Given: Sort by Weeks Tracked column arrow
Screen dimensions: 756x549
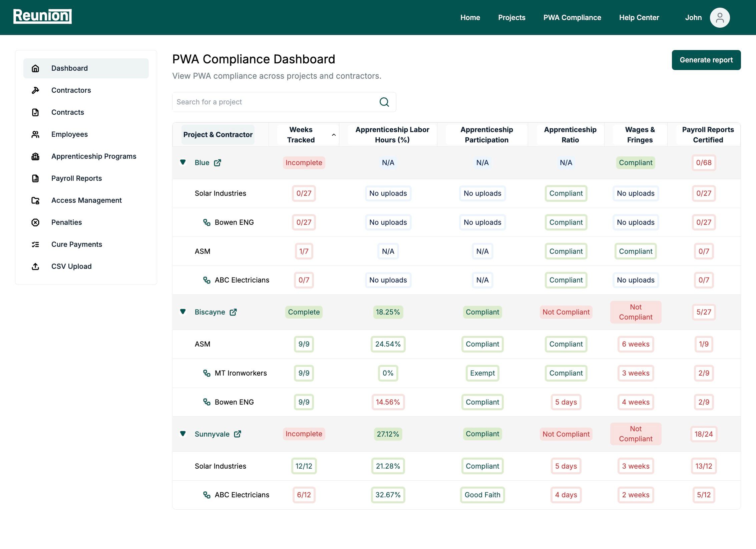Looking at the screenshot, I should point(334,135).
